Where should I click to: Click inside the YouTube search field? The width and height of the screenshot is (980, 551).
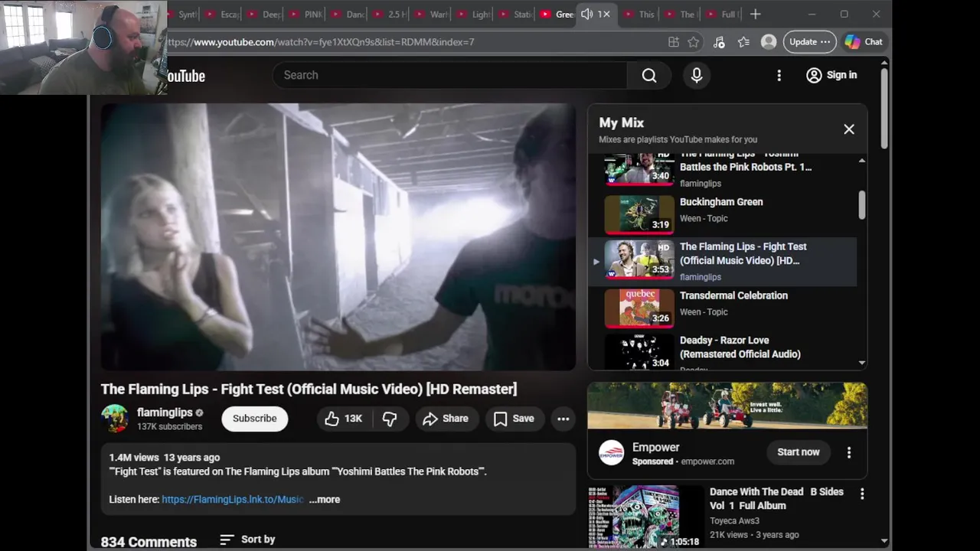(449, 75)
